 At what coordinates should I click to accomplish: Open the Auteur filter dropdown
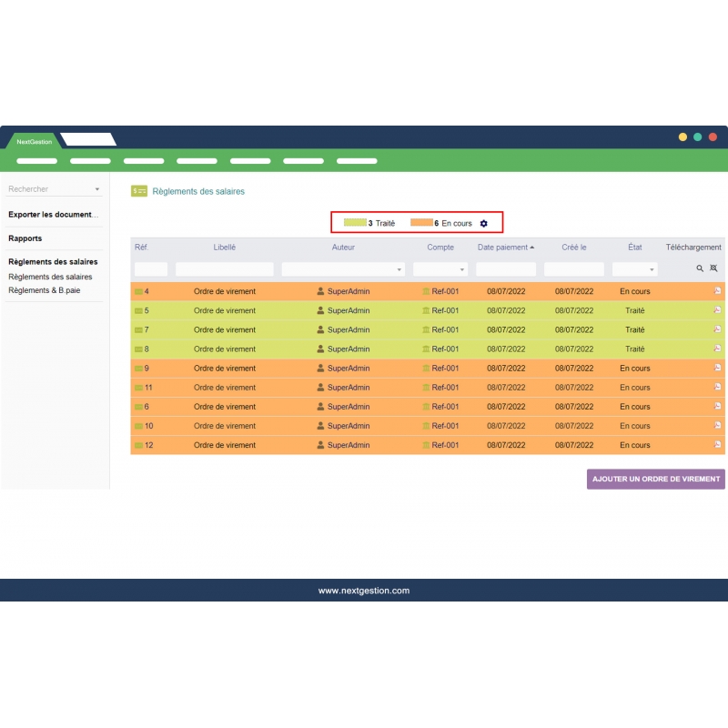click(x=343, y=269)
